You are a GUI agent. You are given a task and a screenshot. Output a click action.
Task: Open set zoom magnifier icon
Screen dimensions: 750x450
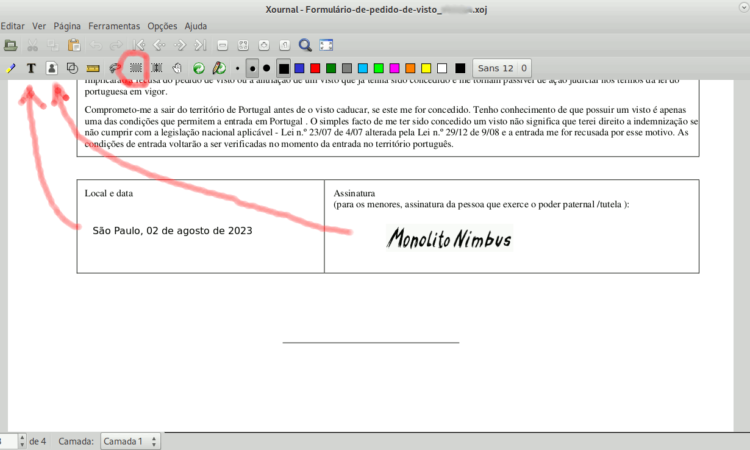[x=305, y=45]
